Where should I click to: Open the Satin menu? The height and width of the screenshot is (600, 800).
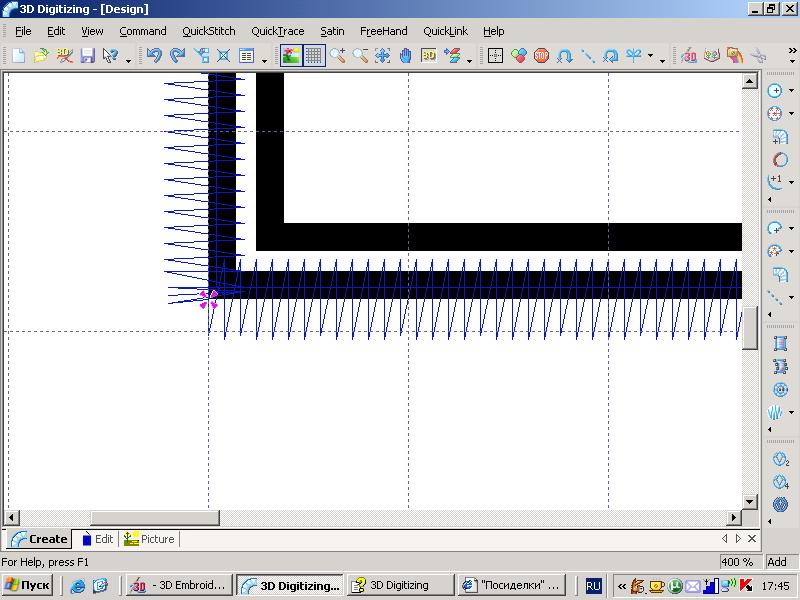[x=331, y=31]
